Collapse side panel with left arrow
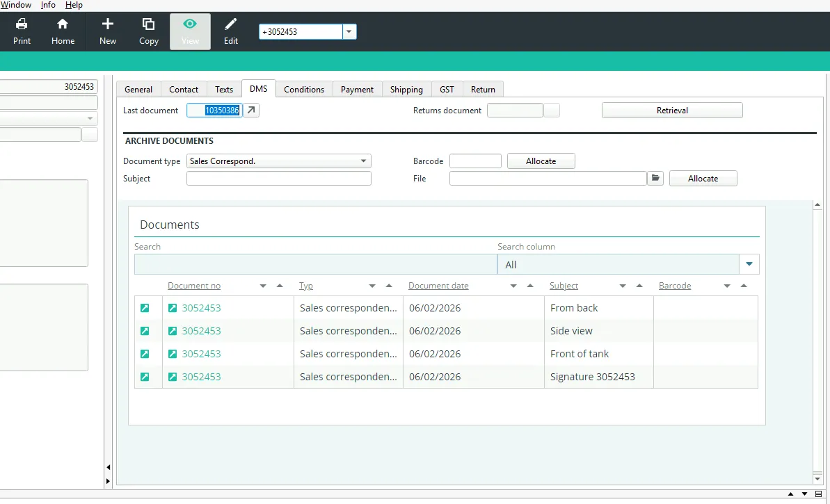The width and height of the screenshot is (830, 504). [x=108, y=468]
